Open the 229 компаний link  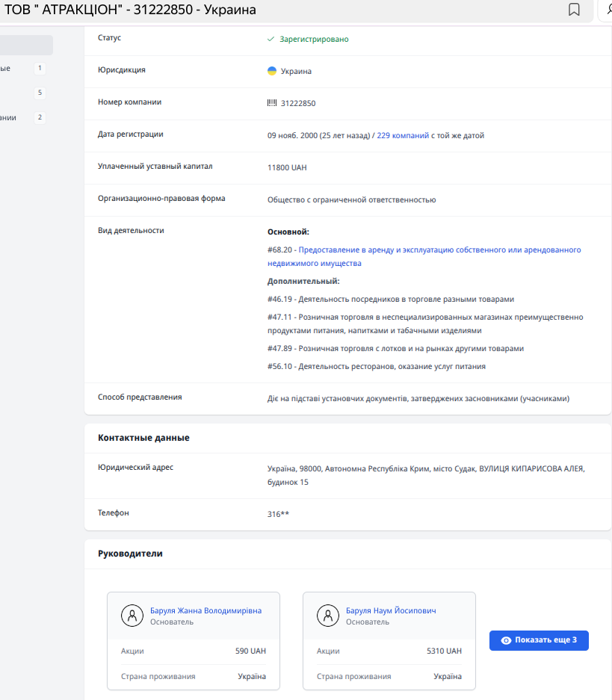402,135
